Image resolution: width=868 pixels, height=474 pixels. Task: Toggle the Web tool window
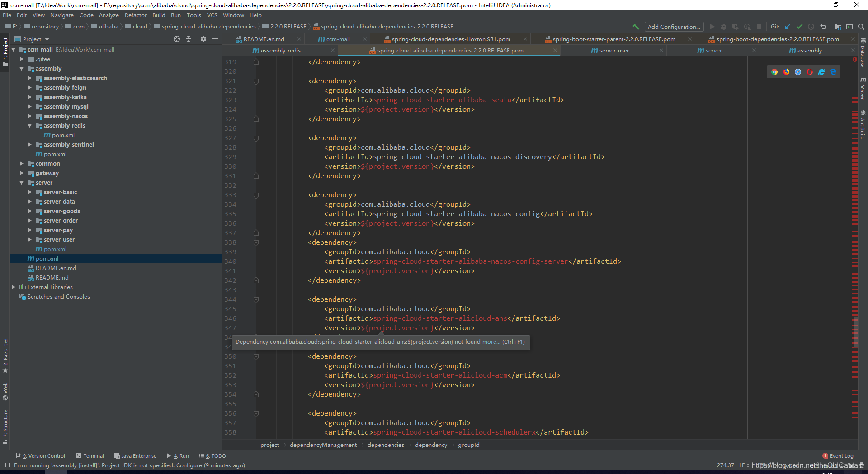(5, 392)
